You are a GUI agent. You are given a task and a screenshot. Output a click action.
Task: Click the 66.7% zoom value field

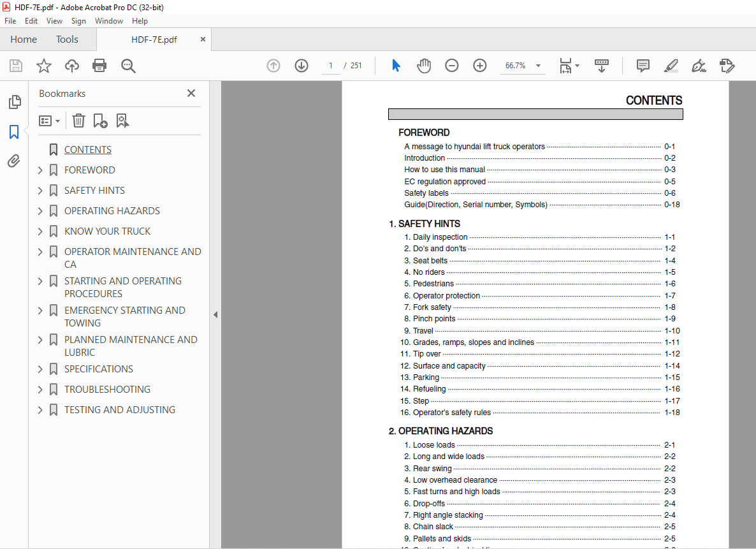[x=516, y=66]
